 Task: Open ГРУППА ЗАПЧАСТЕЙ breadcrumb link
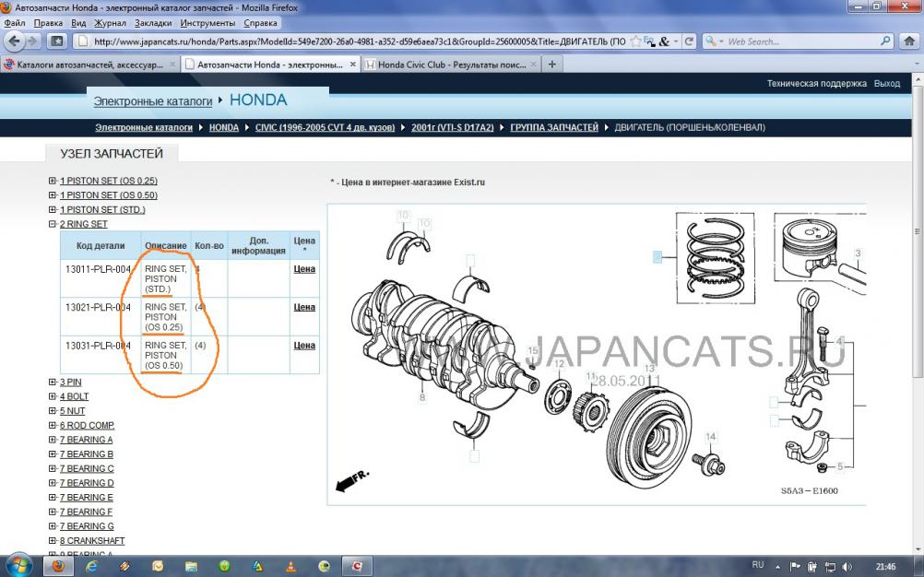pyautogui.click(x=554, y=127)
